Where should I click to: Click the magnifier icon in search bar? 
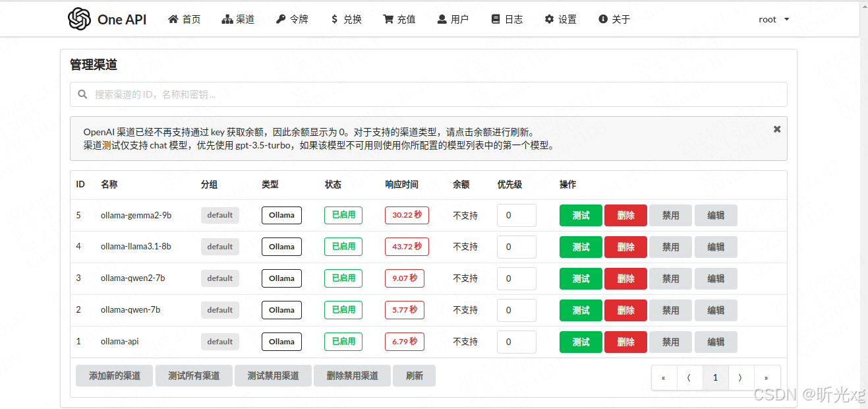point(82,94)
